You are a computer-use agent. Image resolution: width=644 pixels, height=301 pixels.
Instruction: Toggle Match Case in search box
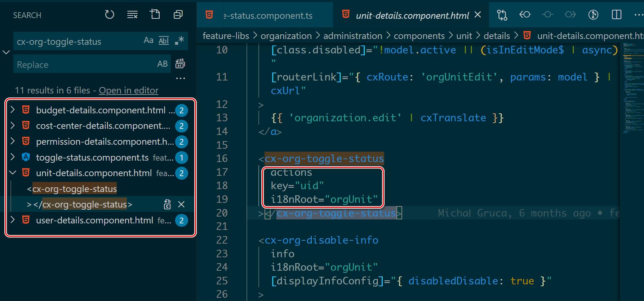[x=148, y=40]
